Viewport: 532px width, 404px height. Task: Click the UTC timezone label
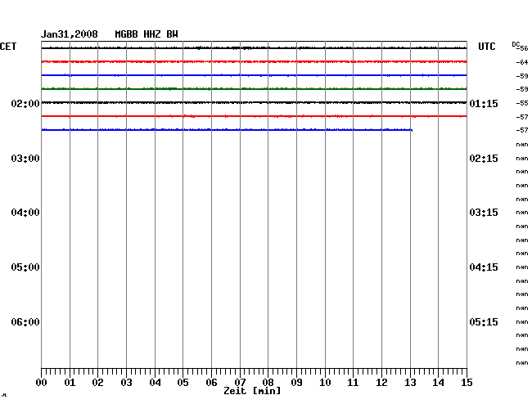(x=486, y=47)
